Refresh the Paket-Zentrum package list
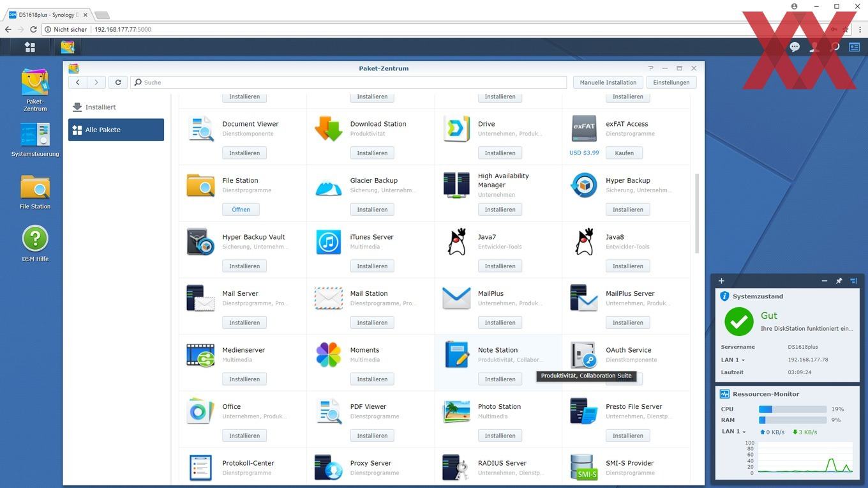Viewport: 868px width, 488px height. coord(118,82)
